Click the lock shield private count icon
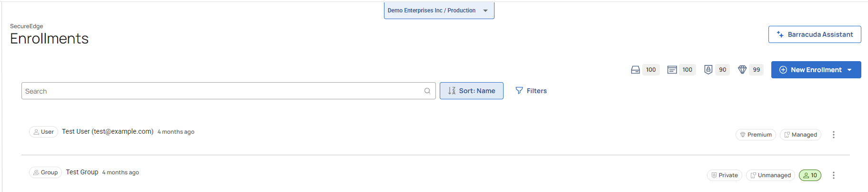This screenshot has width=868, height=192. 708,70
